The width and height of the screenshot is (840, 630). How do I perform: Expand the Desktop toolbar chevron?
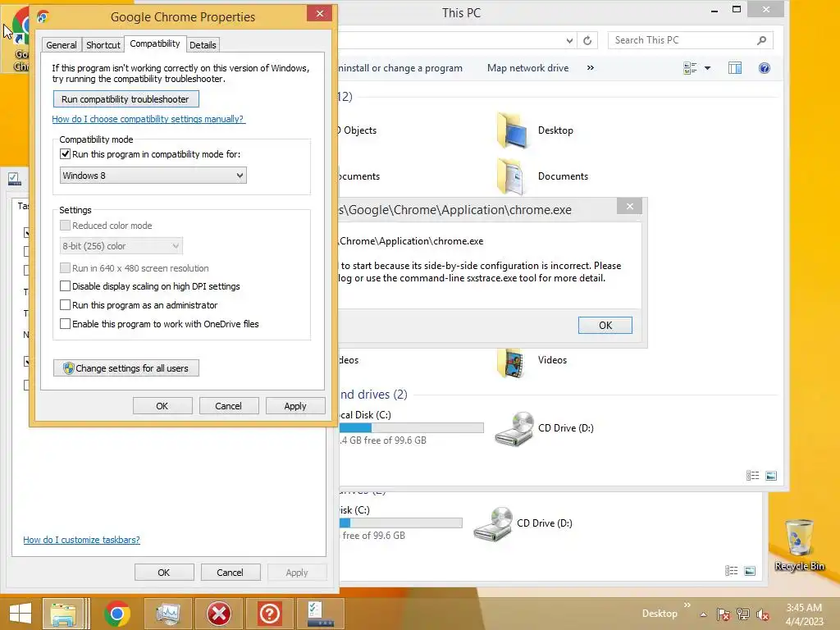click(687, 605)
